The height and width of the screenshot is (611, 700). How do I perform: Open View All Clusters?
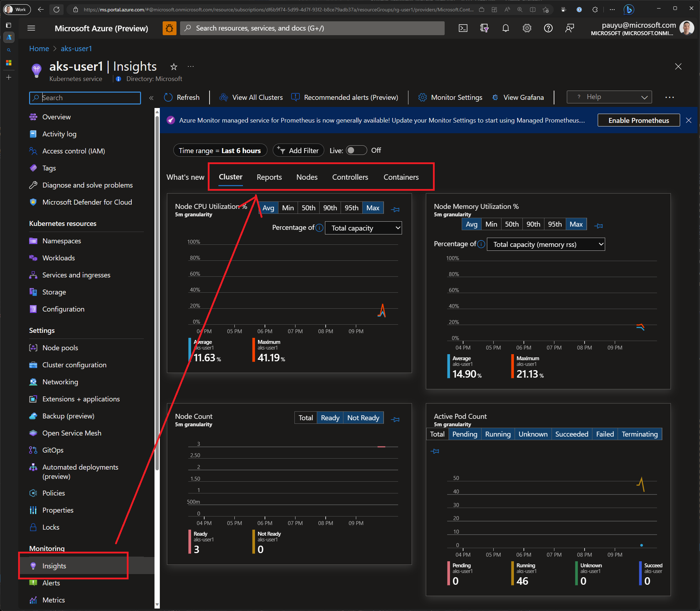pyautogui.click(x=251, y=97)
